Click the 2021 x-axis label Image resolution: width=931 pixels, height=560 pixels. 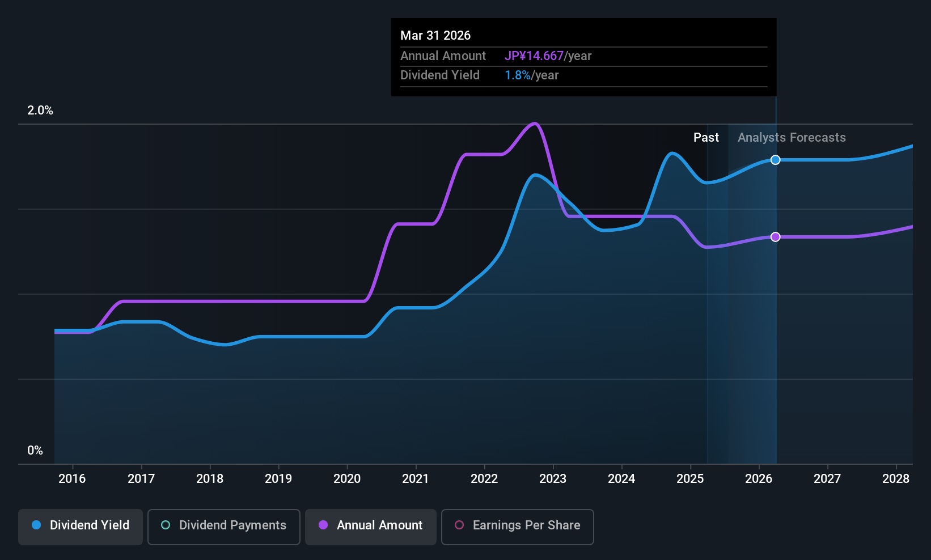(x=416, y=479)
